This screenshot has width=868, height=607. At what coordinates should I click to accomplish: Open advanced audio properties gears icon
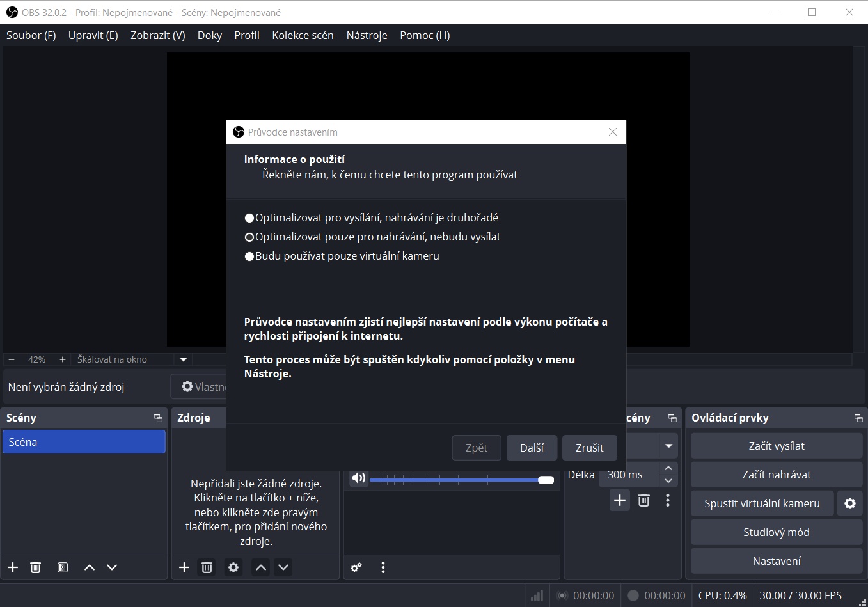(356, 567)
